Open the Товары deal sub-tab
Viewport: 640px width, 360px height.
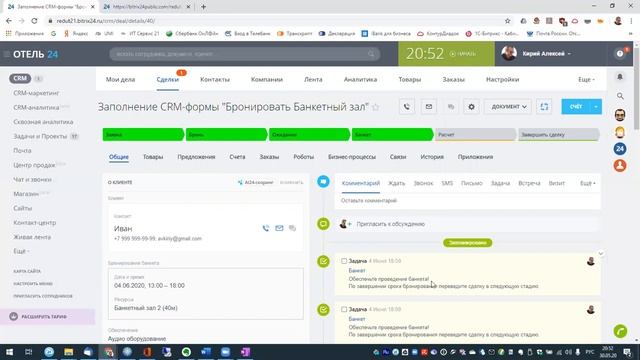(153, 157)
